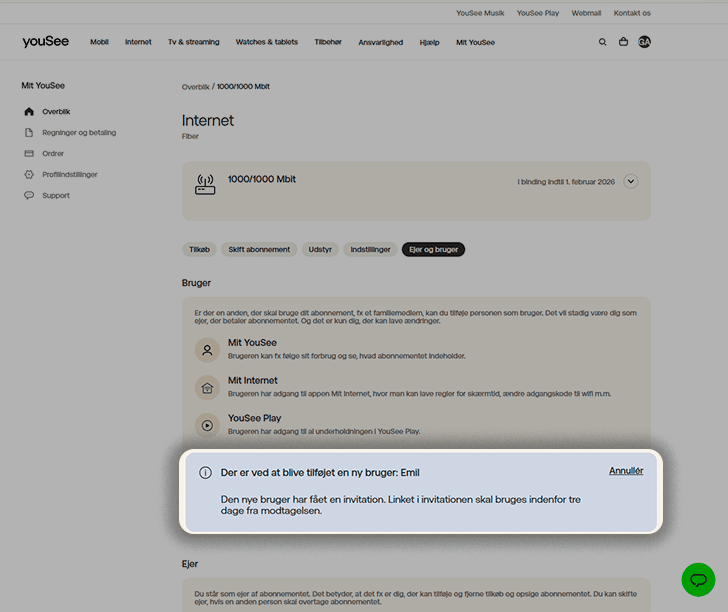This screenshot has width=728, height=612.
Task: Select the Udstyr tab
Action: click(x=320, y=249)
